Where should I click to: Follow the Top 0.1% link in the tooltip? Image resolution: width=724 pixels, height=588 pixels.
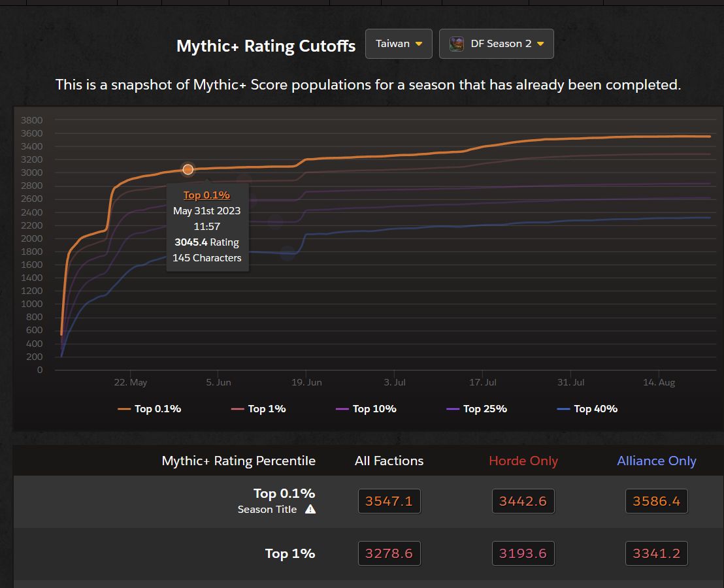206,195
